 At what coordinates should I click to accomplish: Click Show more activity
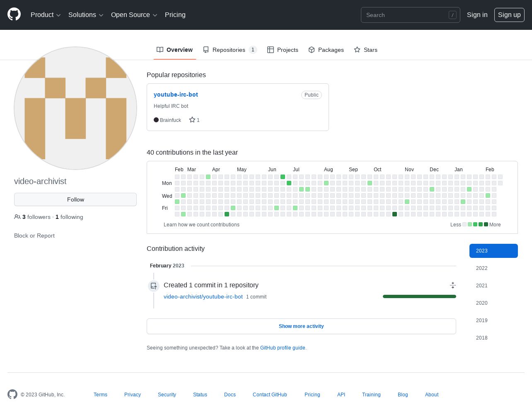301,326
